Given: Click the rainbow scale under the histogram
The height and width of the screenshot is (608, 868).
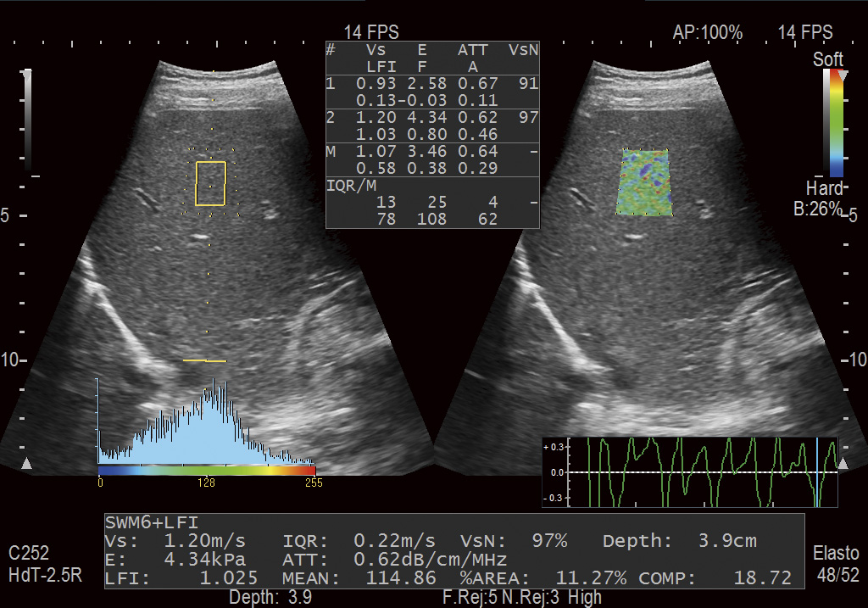Looking at the screenshot, I should [206, 470].
